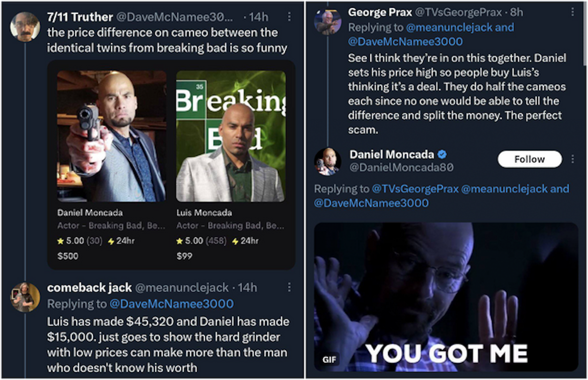Click Daniel Moncada's blue verified badge

[442, 154]
